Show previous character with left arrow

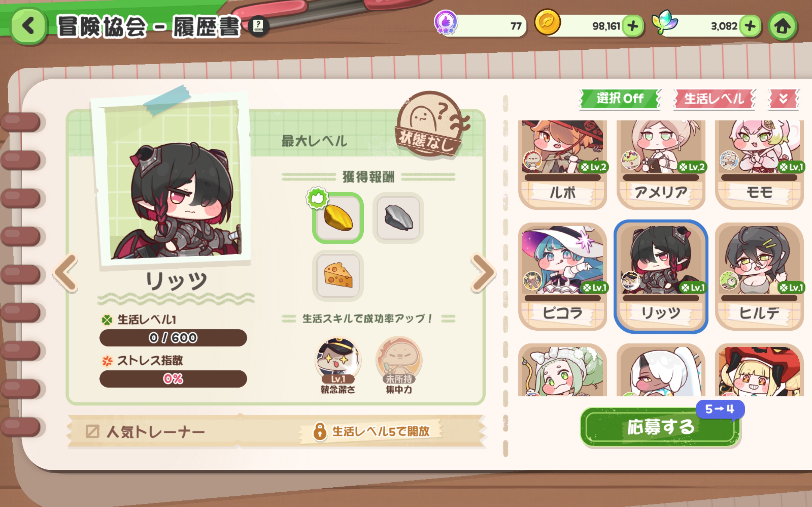[x=66, y=273]
